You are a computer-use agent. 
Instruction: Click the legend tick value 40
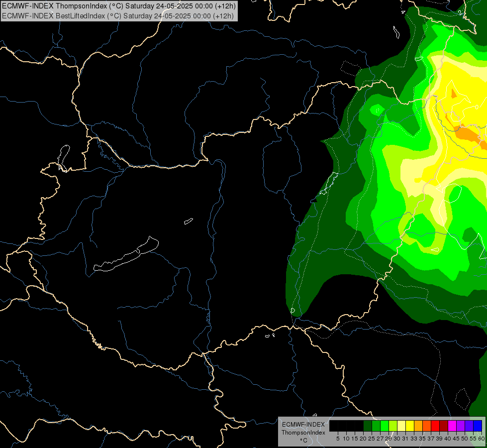point(448,439)
